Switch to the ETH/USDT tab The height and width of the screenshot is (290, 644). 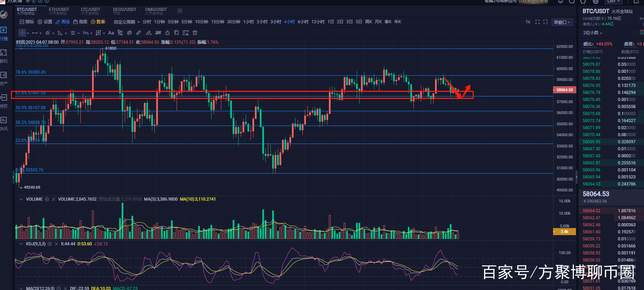(x=59, y=11)
